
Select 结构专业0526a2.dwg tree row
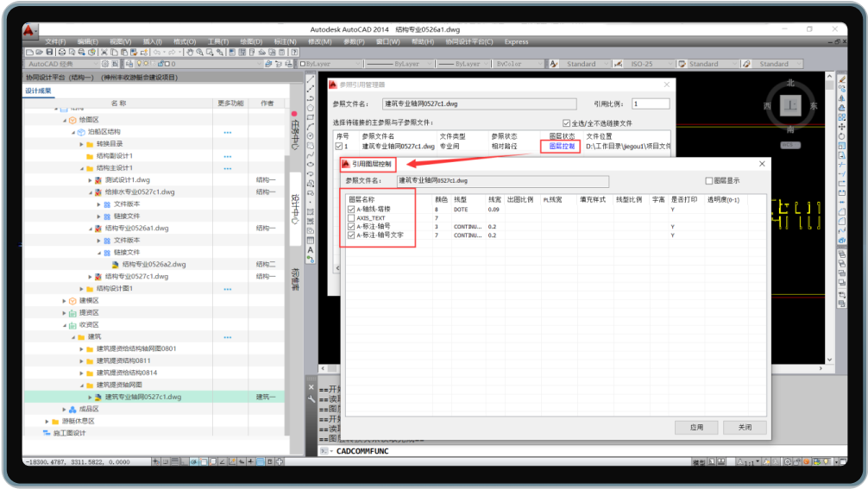(x=155, y=265)
